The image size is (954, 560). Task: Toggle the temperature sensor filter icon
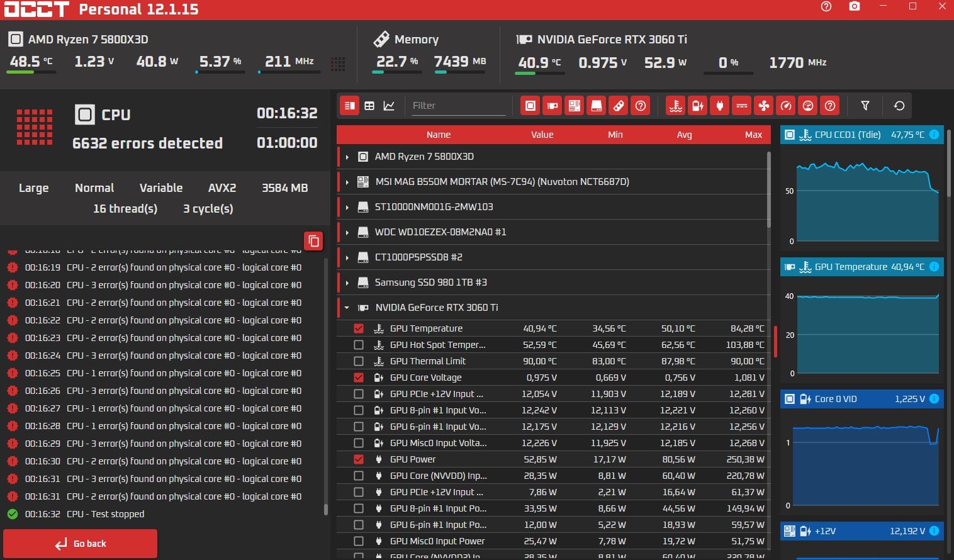tap(676, 106)
